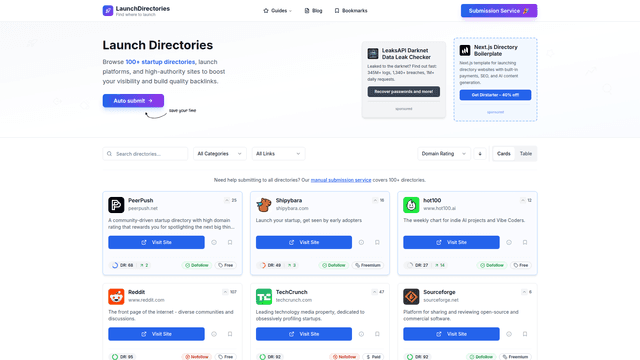Click the LeaksAPI sponsored ad logo
This screenshot has width=640, height=360.
click(x=373, y=53)
